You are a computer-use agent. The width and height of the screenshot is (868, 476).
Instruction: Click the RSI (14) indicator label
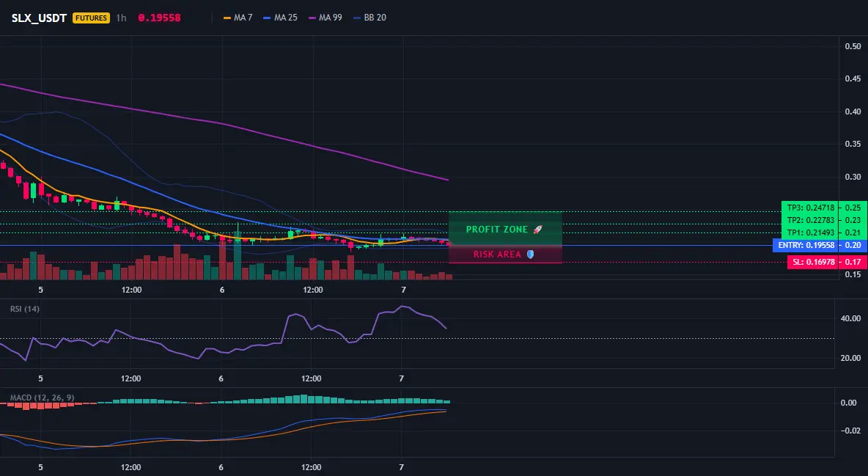point(25,309)
